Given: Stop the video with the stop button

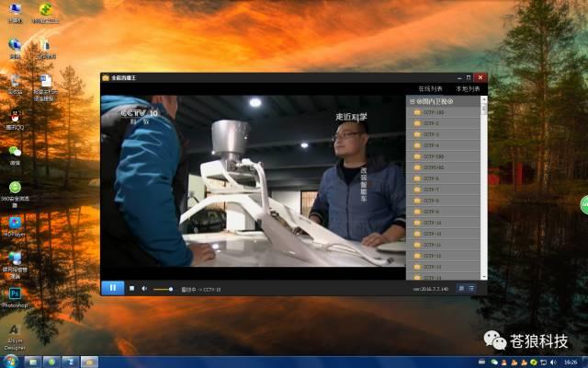Looking at the screenshot, I should pyautogui.click(x=132, y=289).
